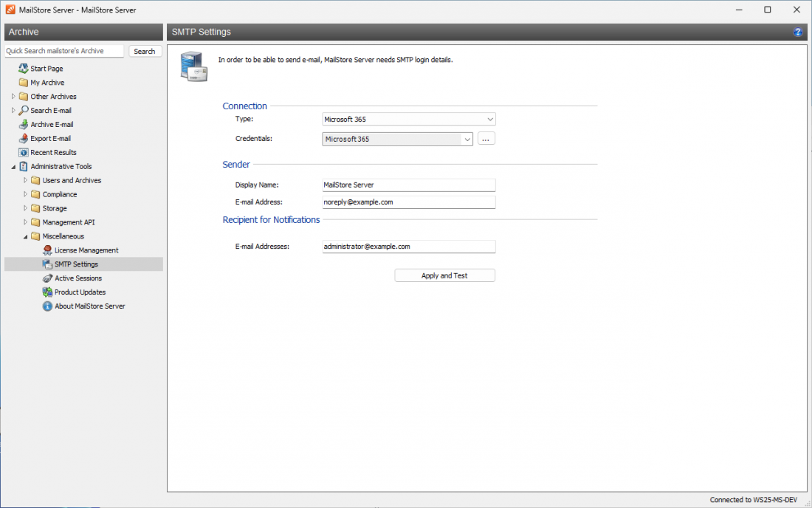Image resolution: width=812 pixels, height=508 pixels.
Task: Click the credentials browse ellipsis button
Action: (486, 139)
